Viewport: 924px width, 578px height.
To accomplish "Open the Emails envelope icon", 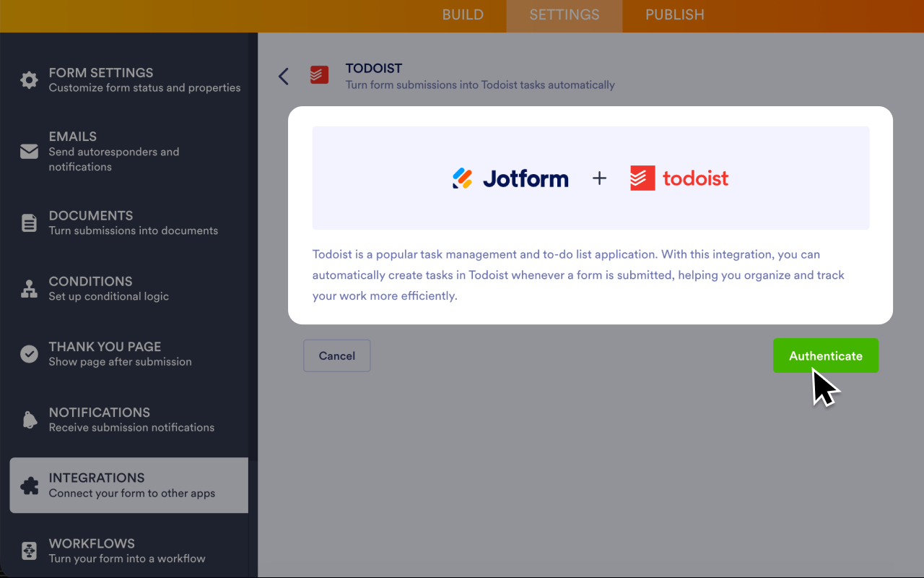I will tap(28, 152).
